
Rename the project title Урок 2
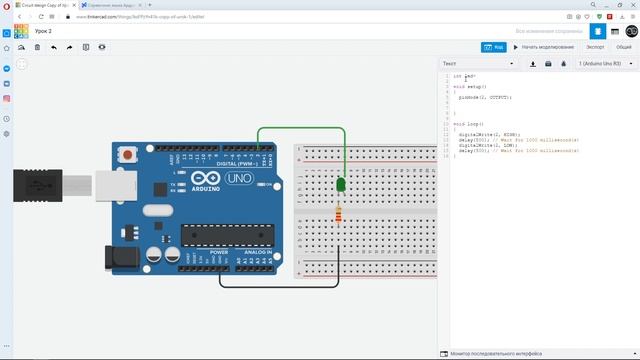(43, 31)
